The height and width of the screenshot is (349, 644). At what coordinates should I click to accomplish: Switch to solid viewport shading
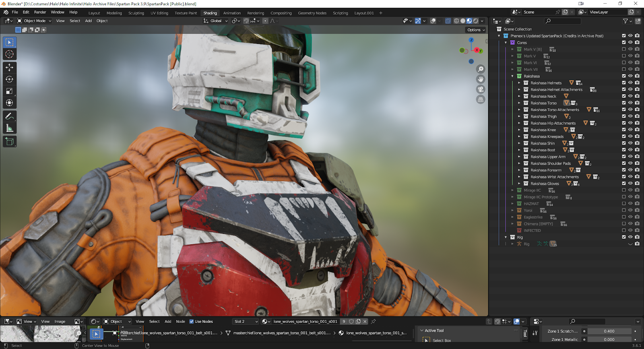(463, 21)
